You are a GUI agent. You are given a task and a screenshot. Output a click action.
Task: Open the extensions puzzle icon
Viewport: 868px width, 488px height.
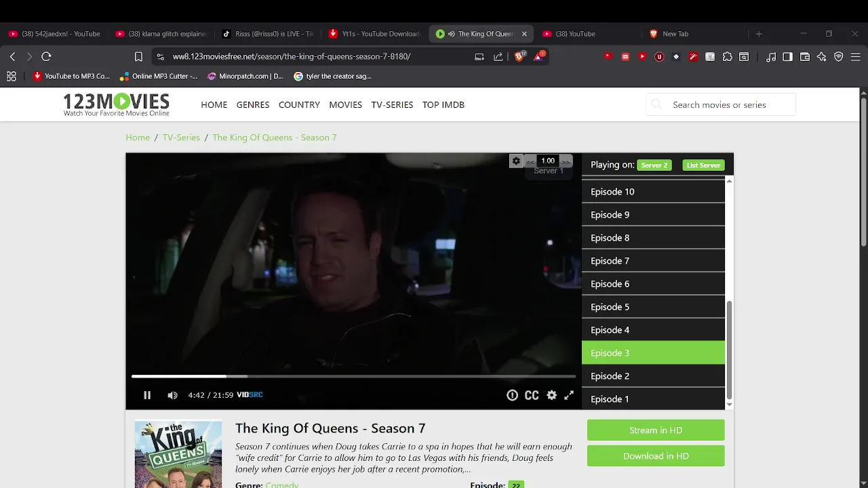pos(727,57)
